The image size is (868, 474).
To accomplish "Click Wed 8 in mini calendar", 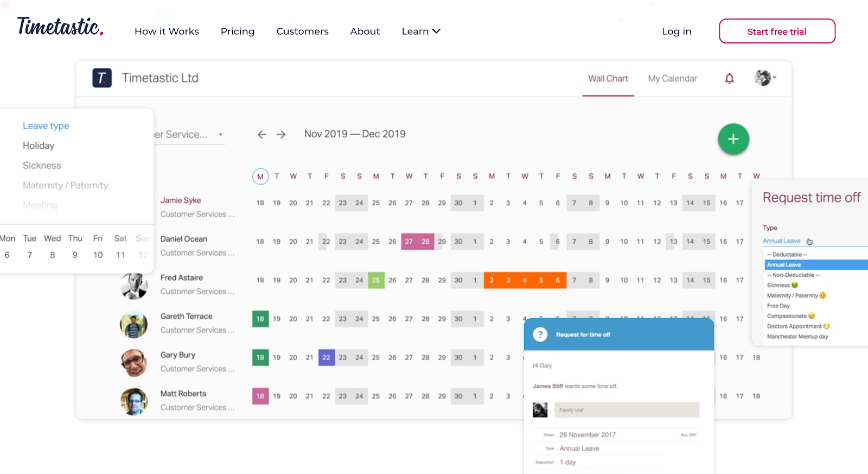I will [52, 255].
